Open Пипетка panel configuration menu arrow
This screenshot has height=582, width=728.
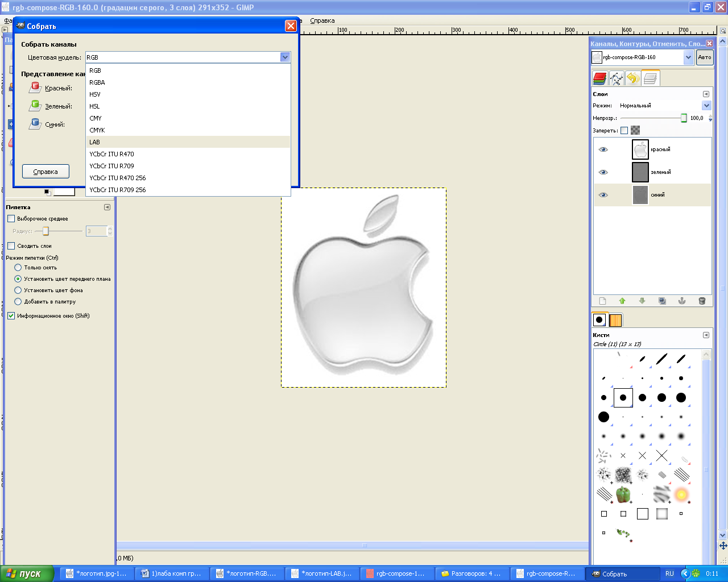(x=107, y=207)
